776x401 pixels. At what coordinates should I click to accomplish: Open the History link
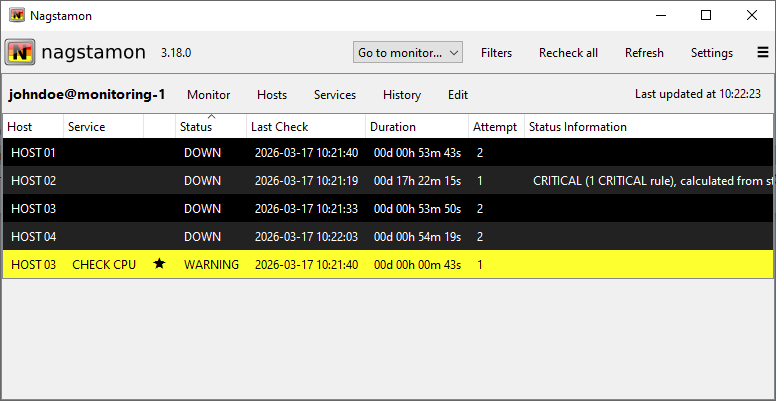click(401, 95)
